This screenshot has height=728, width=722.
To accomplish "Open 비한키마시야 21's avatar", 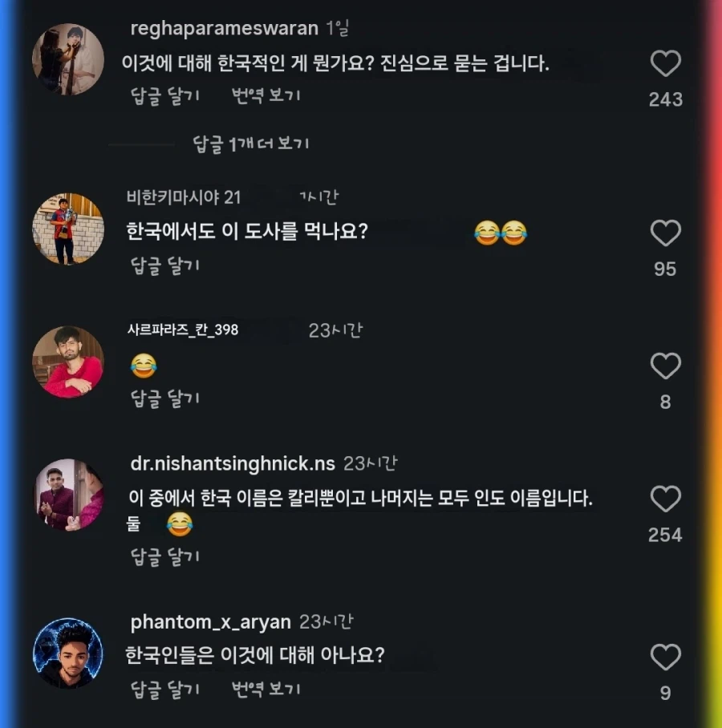I will point(68,229).
